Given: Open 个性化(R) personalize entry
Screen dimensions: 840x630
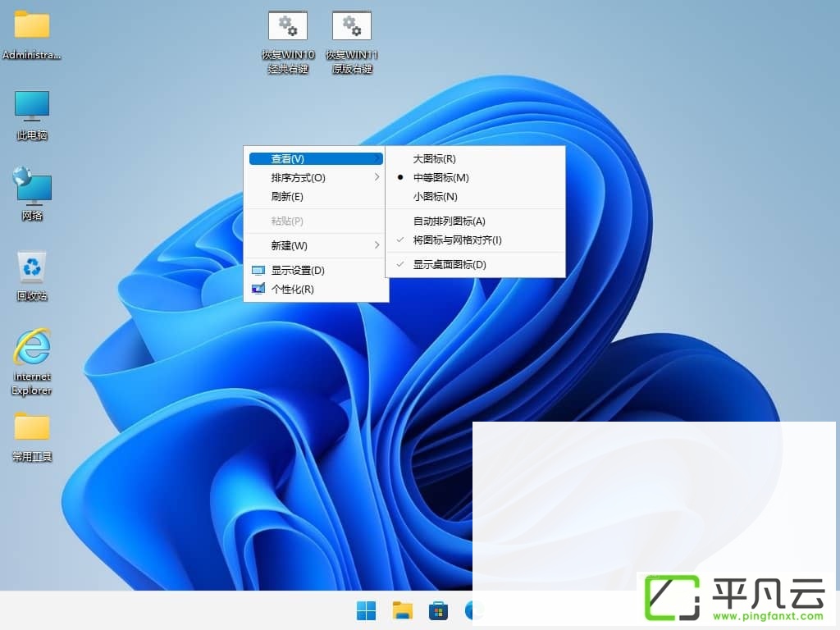Looking at the screenshot, I should 316,290.
